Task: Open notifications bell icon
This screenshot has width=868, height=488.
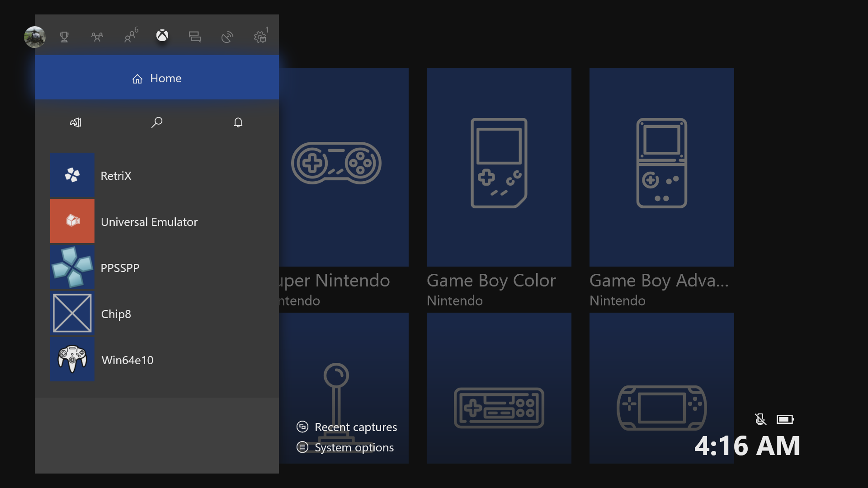Action: tap(238, 122)
